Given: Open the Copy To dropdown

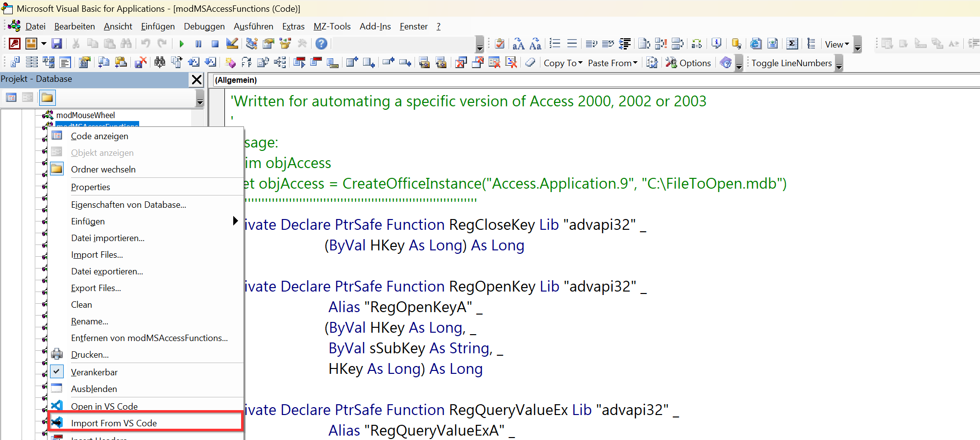Looking at the screenshot, I should (x=563, y=63).
